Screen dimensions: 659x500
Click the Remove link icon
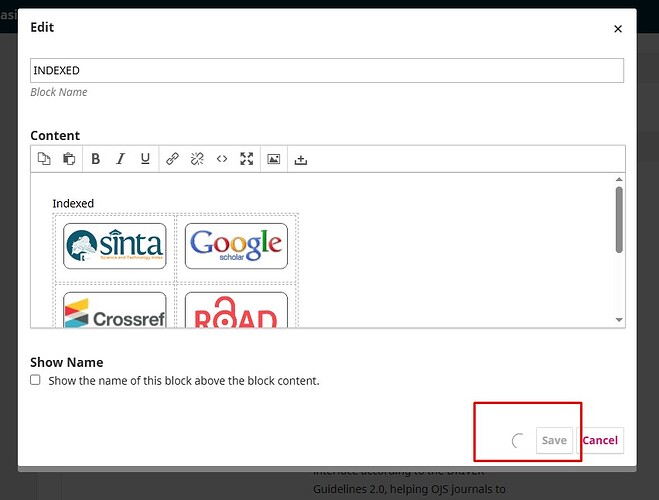[197, 159]
